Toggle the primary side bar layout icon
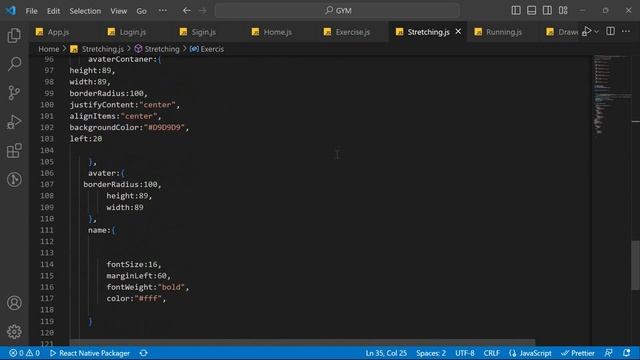 pyautogui.click(x=516, y=11)
